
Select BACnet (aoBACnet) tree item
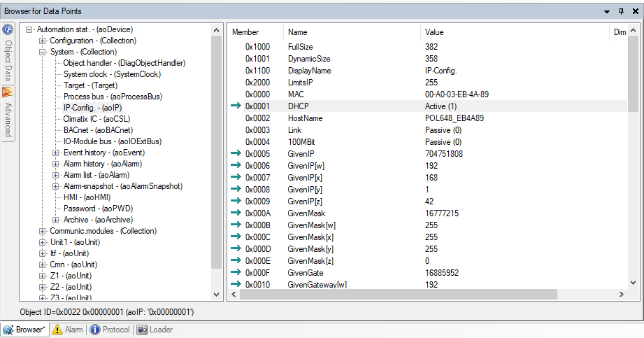click(x=98, y=130)
